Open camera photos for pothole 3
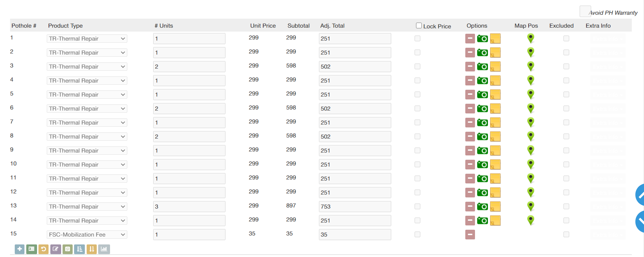This screenshot has height=257, width=644. pos(483,66)
